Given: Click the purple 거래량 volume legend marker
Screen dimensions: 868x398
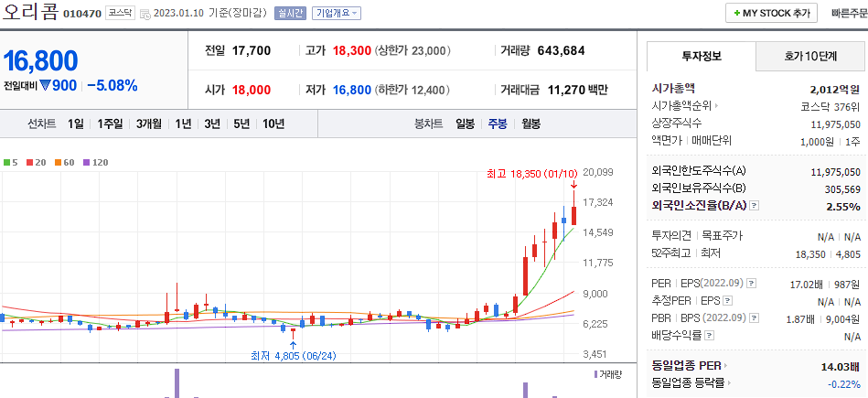Looking at the screenshot, I should coord(595,375).
